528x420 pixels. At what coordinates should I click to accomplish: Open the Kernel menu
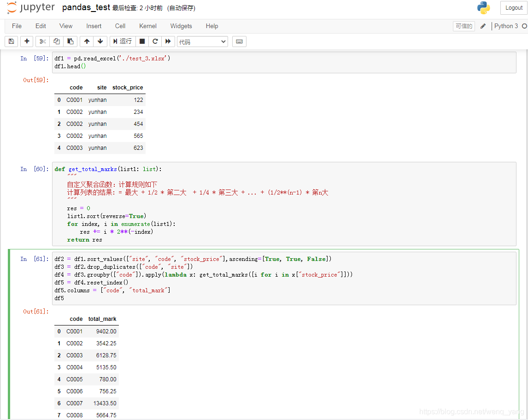coord(147,26)
